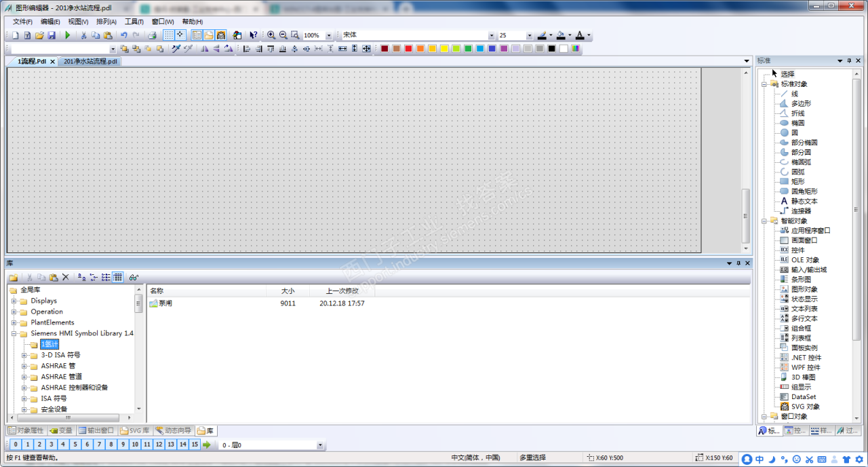Click the Print icon in toolbar
Viewport: 868px width, 467px height.
pos(153,35)
